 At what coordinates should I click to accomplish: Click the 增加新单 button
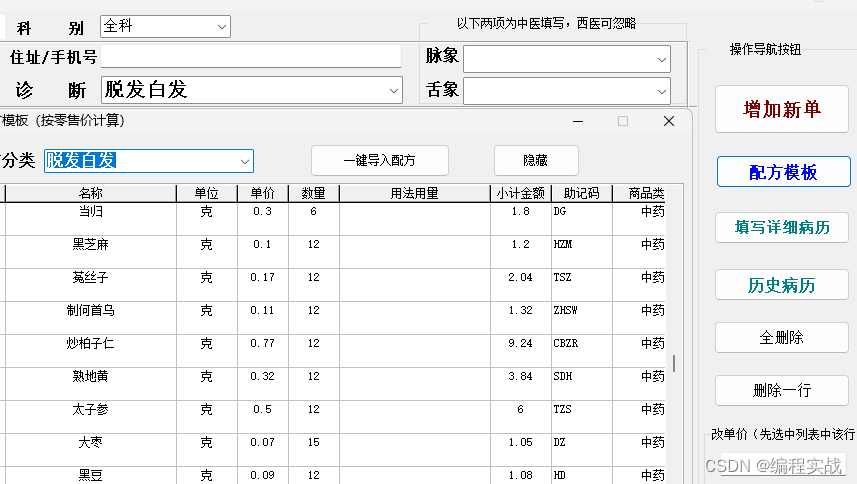782,109
